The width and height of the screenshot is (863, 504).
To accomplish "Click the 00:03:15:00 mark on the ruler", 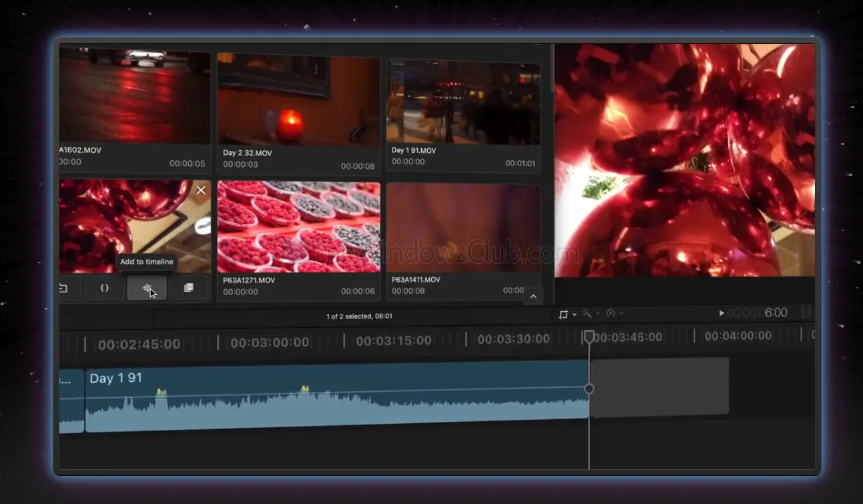I will 394,340.
